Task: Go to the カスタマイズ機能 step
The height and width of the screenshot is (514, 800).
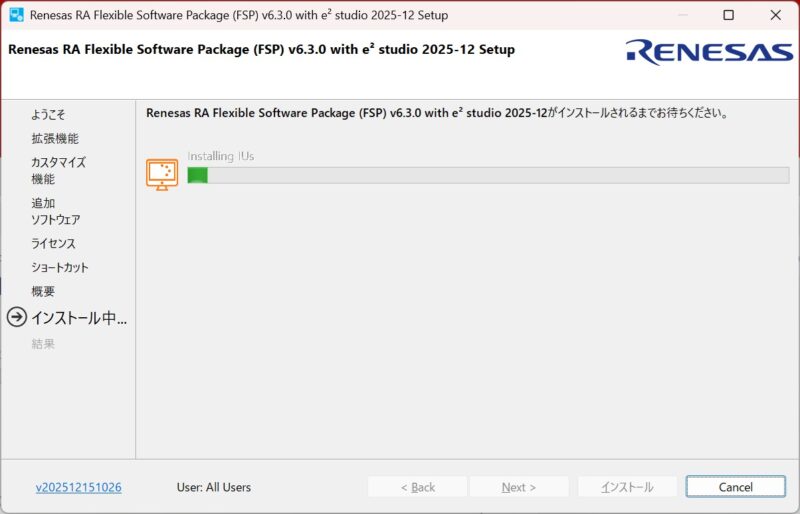Action: point(58,171)
